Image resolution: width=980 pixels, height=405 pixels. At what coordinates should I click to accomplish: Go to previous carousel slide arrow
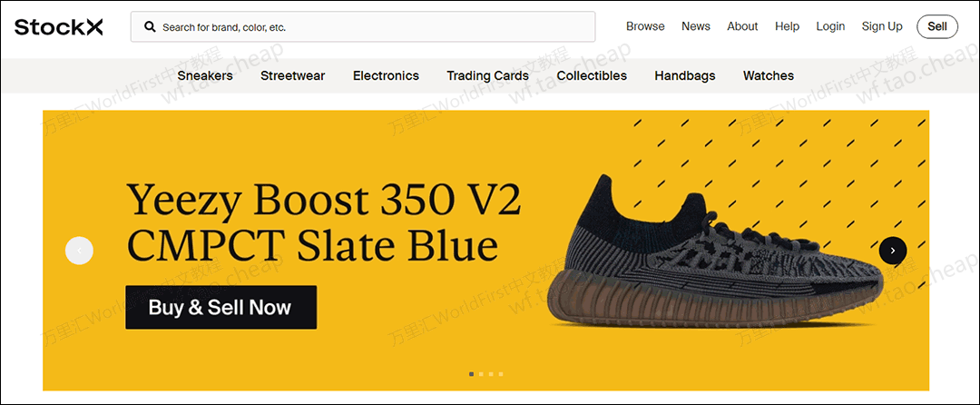(79, 251)
